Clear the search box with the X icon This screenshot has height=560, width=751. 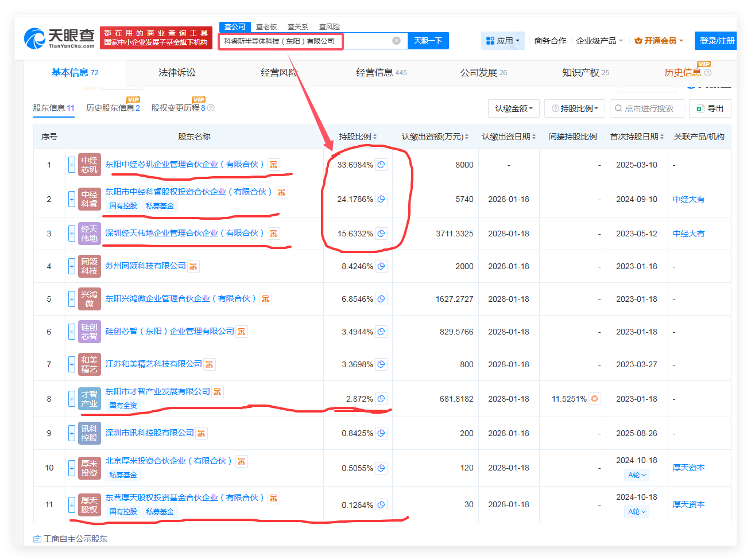396,41
